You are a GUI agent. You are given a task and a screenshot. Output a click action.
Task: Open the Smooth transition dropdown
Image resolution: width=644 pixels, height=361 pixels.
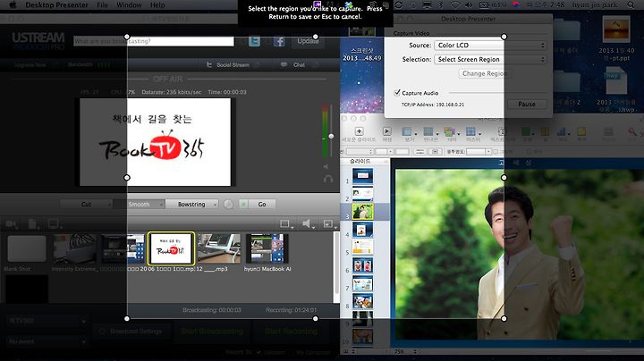tap(140, 204)
